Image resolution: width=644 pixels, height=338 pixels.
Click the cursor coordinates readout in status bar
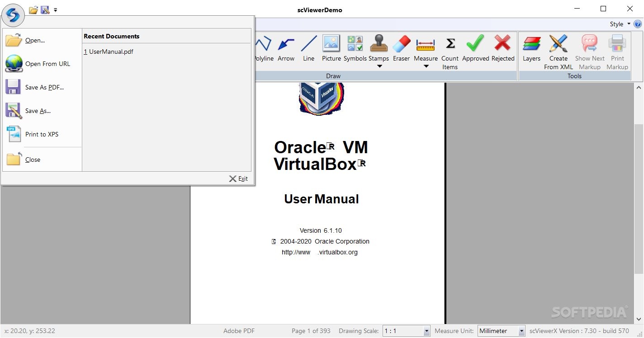[x=30, y=331]
